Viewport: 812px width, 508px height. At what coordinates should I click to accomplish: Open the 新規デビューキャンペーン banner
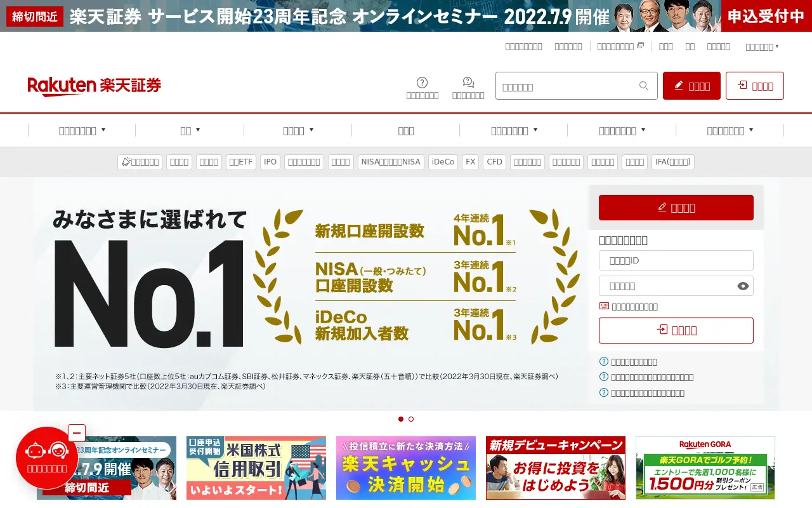point(556,468)
